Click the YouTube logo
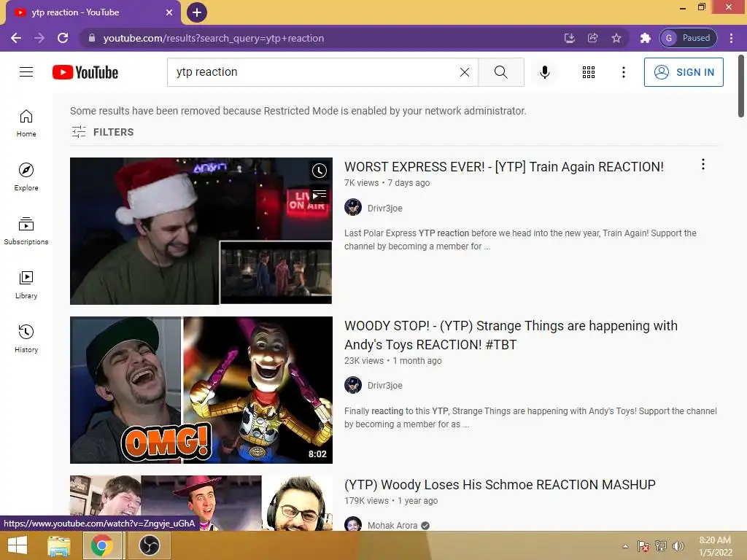The width and height of the screenshot is (747, 560). click(85, 72)
